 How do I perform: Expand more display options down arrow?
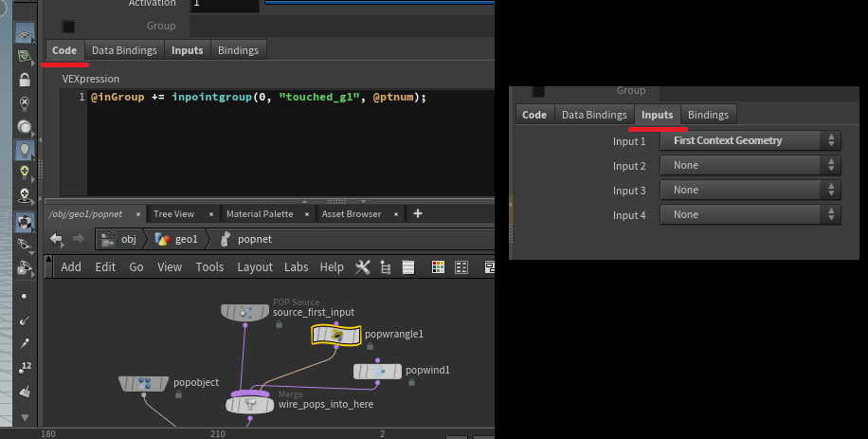(25, 417)
